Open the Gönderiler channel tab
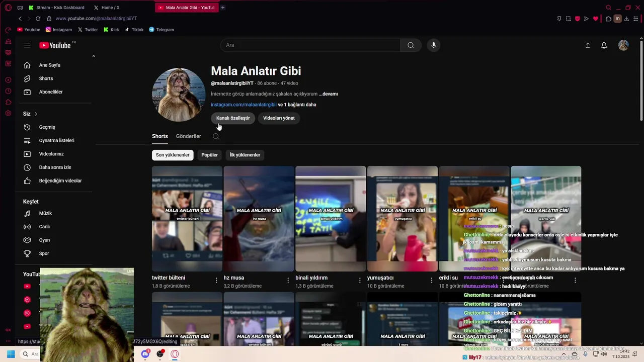The width and height of the screenshot is (644, 362). [189, 136]
